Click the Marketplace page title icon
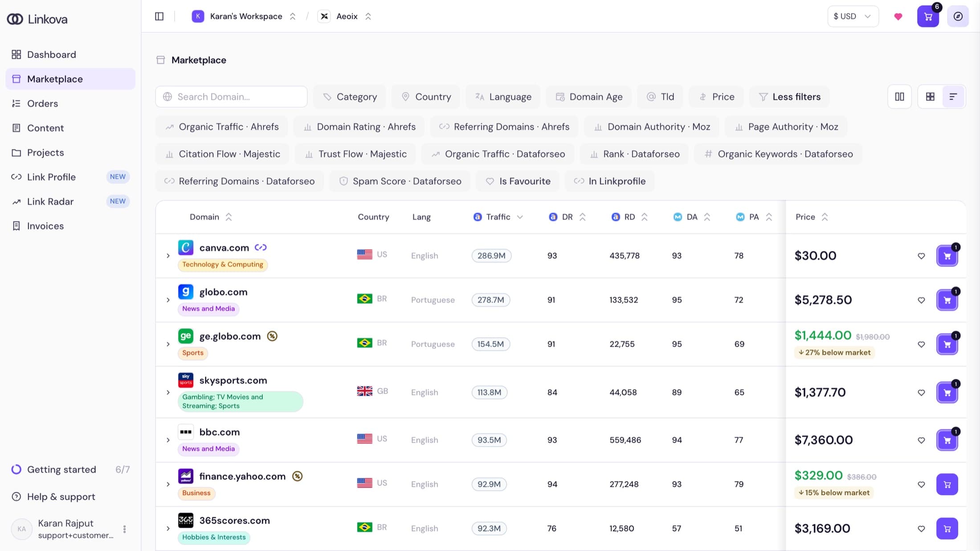The width and height of the screenshot is (980, 551). click(x=161, y=60)
